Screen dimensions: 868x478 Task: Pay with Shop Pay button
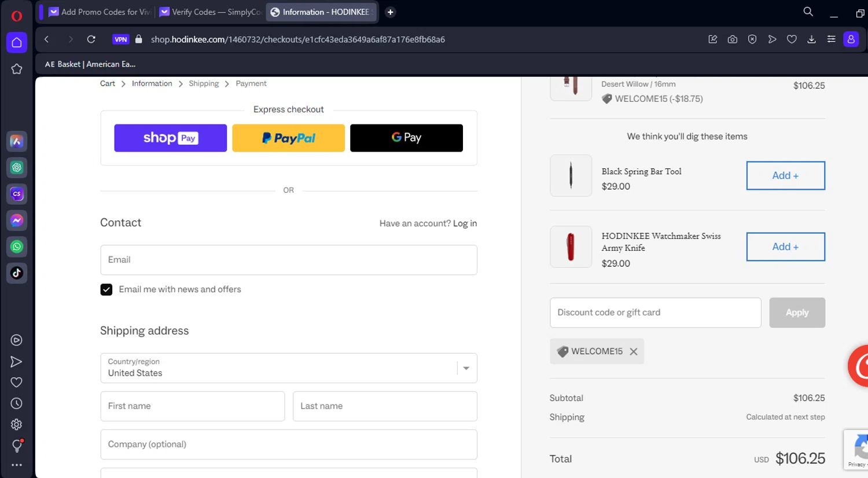click(171, 138)
